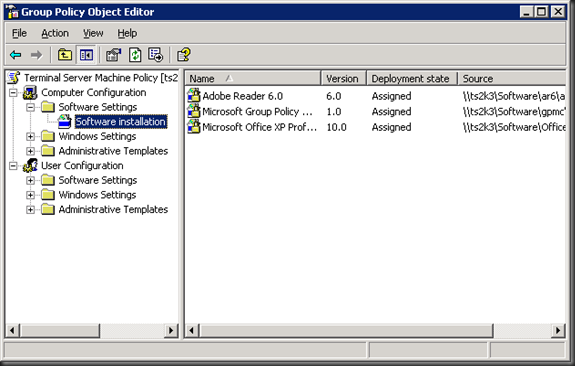
Task: Click right arrow of tree pane scrollbar
Action: (171, 330)
